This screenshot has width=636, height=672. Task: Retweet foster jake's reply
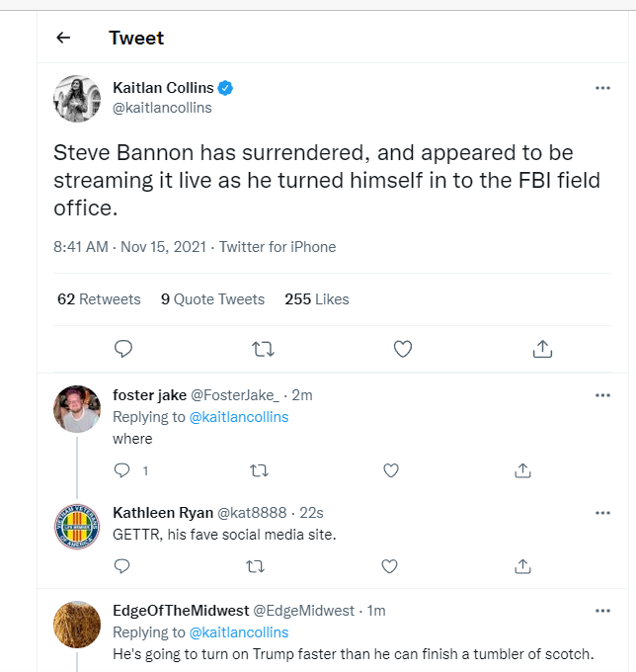click(x=259, y=470)
